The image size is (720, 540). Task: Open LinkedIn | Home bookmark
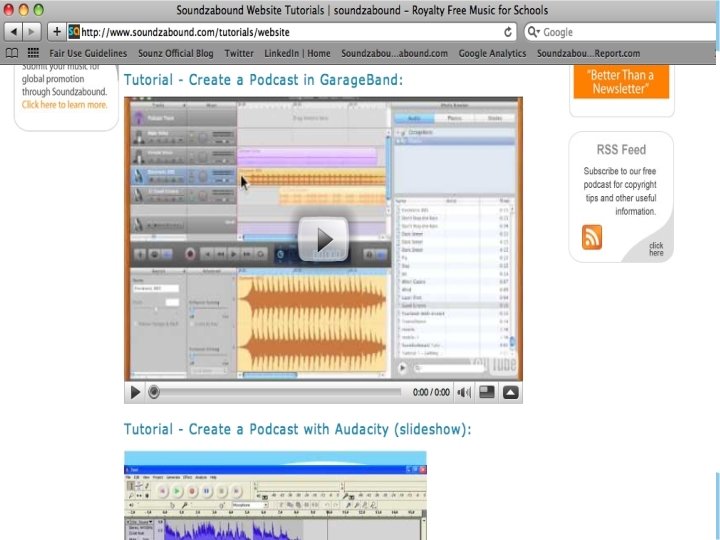pyautogui.click(x=297, y=53)
